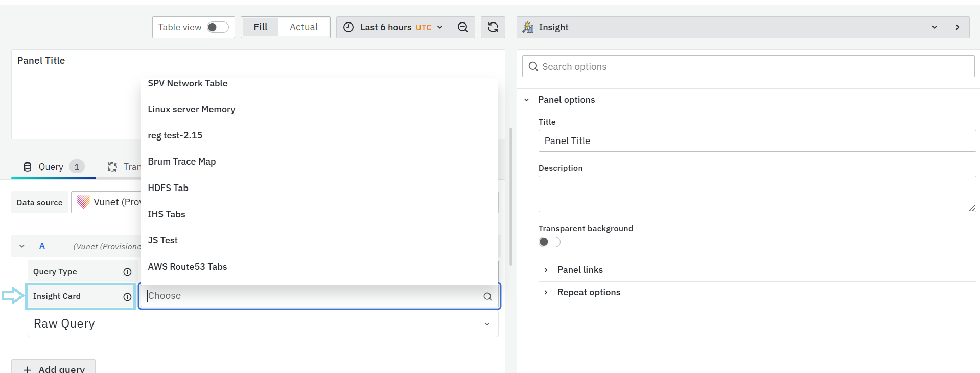Click the right arrow beside Insight picker
Image resolution: width=980 pixels, height=373 pixels.
pos(957,27)
